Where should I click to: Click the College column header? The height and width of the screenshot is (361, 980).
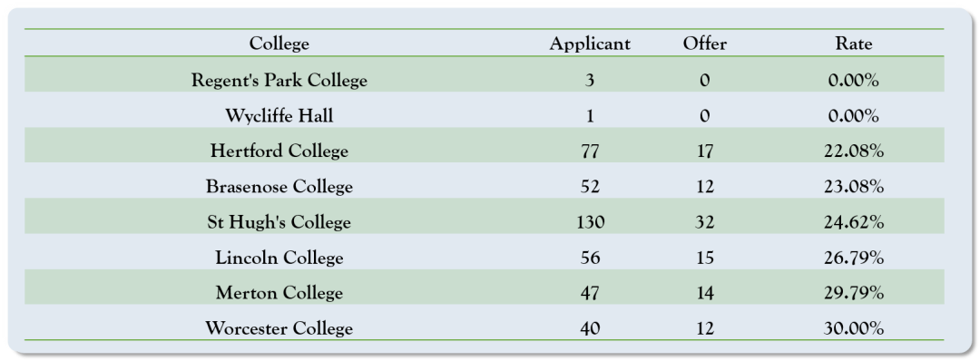279,44
